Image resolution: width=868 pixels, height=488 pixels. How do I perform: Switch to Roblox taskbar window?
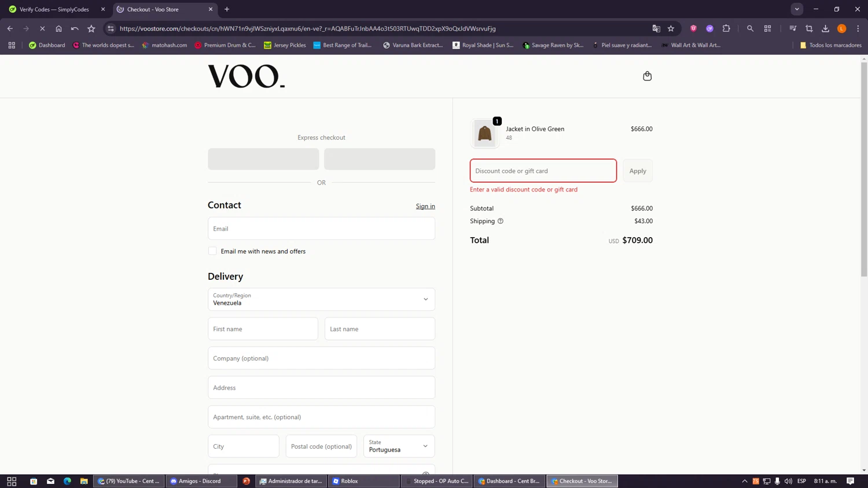[363, 481]
